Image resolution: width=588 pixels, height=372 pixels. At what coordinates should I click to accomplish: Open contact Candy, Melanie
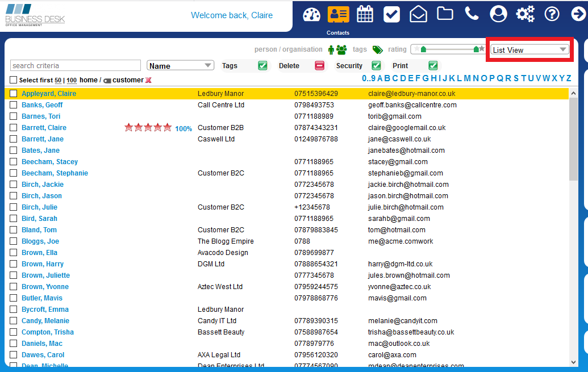(x=45, y=321)
